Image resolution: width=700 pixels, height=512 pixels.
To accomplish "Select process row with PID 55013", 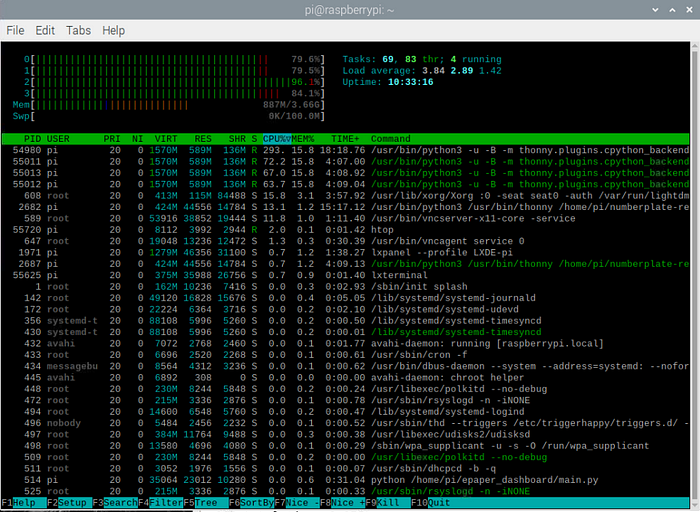I will tap(346, 173).
